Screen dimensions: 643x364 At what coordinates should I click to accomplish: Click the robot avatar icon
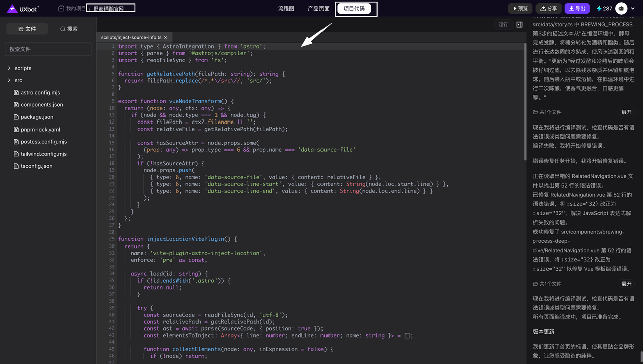[621, 8]
